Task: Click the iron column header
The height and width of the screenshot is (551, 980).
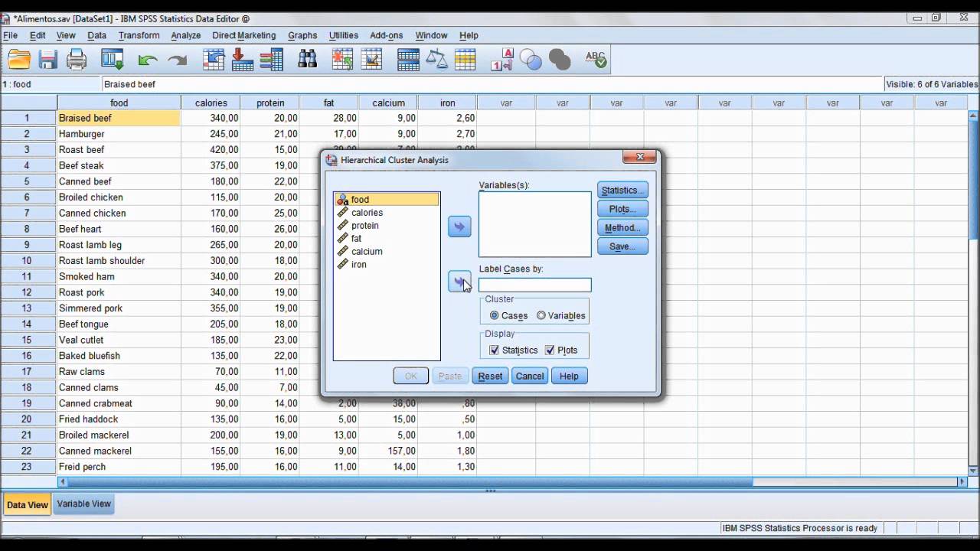Action: [447, 103]
